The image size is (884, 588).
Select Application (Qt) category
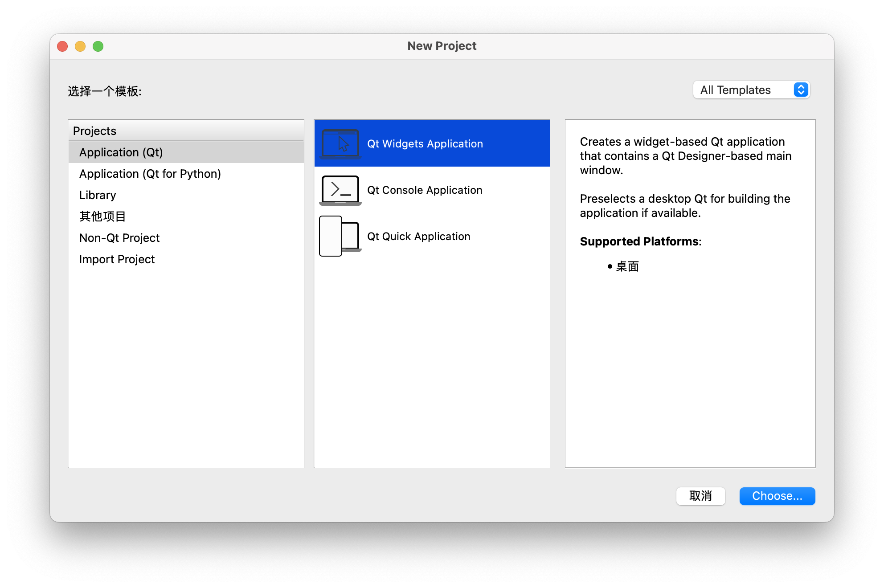(121, 152)
